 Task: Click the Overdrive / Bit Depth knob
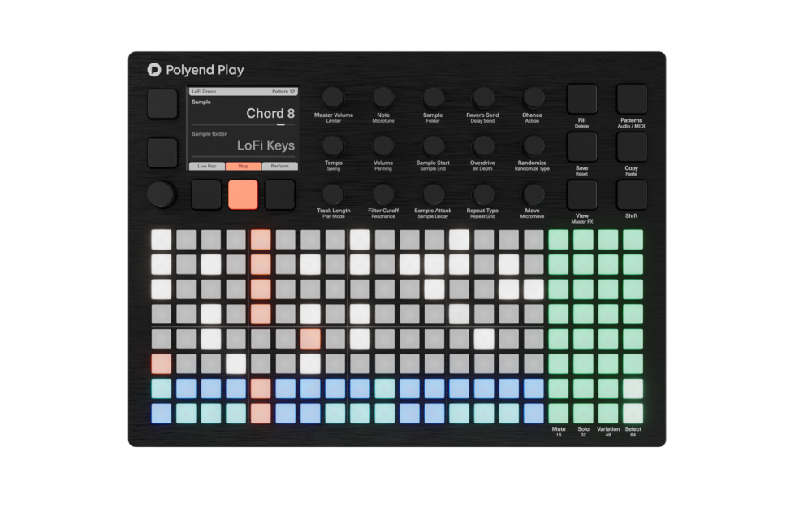point(482,145)
